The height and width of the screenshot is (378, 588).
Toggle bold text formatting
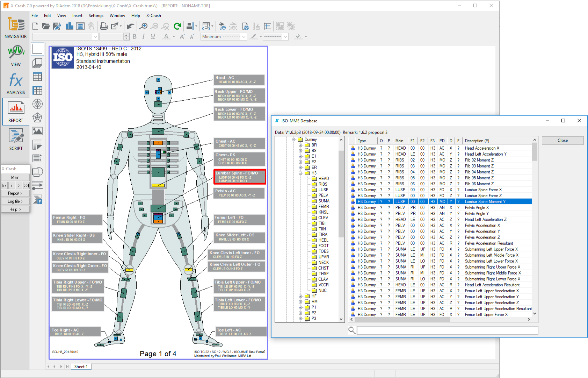(135, 36)
